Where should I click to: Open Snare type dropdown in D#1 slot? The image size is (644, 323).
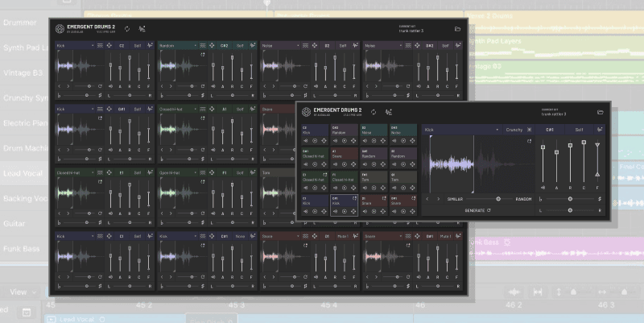click(383, 236)
